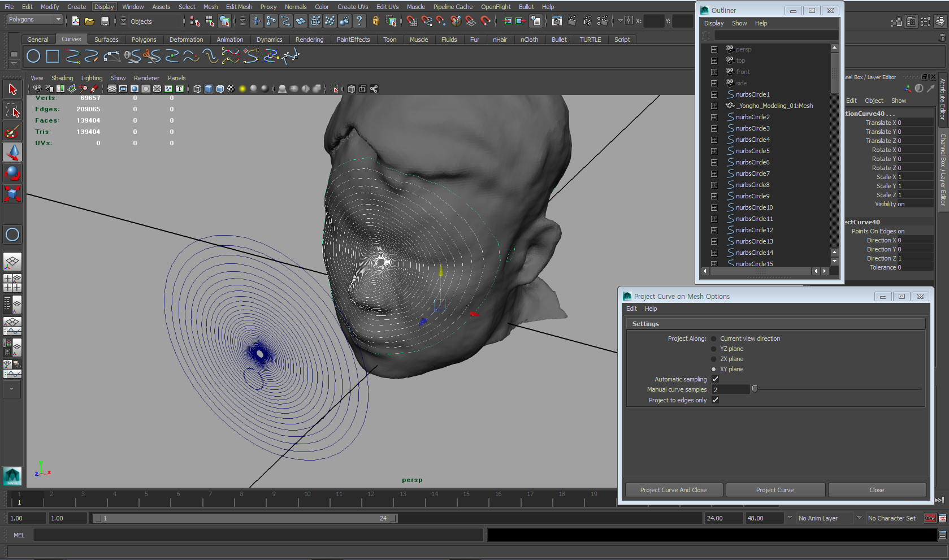Click the Project Curve button

tap(775, 490)
